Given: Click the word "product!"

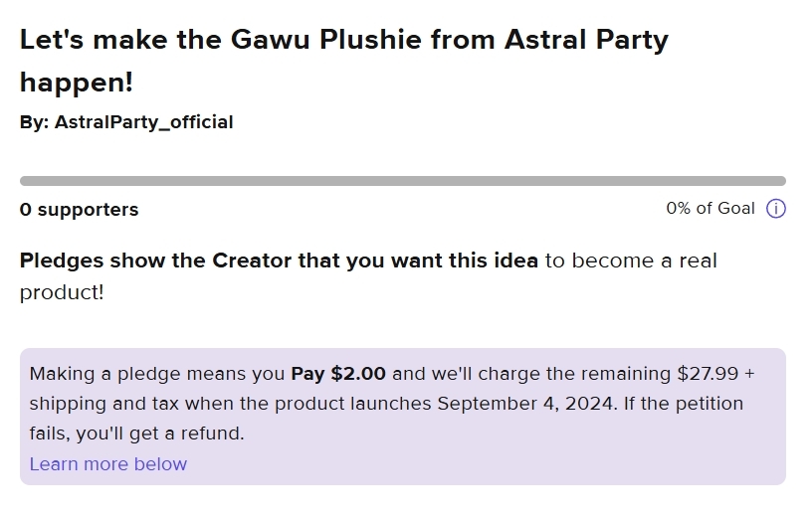Looking at the screenshot, I should click(x=62, y=292).
